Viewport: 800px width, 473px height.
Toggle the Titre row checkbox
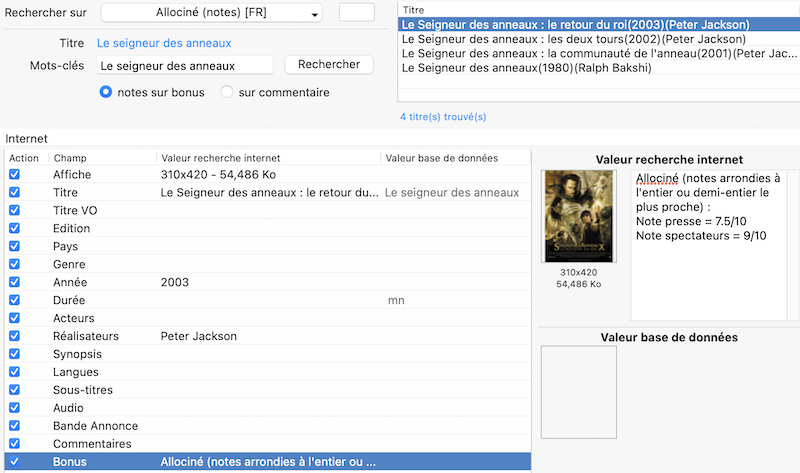pos(14,192)
